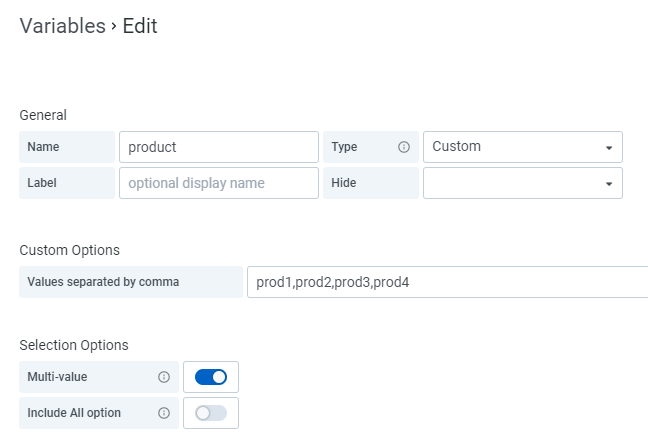
Task: Click the Hide label text
Action: [344, 183]
